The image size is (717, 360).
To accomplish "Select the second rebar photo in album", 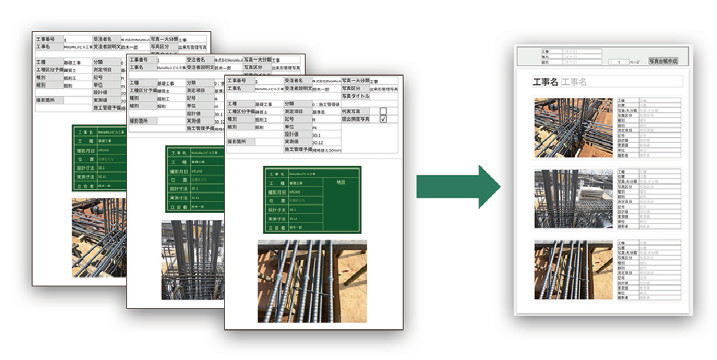I will point(573,199).
